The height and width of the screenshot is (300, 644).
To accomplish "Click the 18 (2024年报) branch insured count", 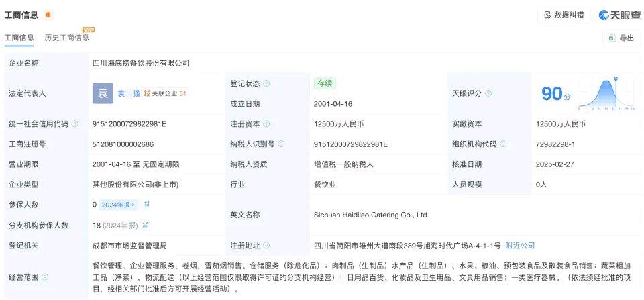I will 115,226.
